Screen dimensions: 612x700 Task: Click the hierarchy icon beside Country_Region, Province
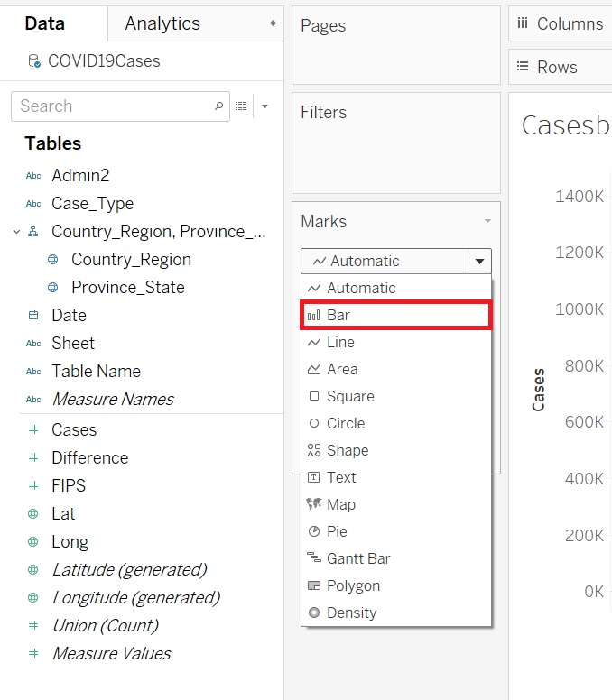tap(33, 232)
